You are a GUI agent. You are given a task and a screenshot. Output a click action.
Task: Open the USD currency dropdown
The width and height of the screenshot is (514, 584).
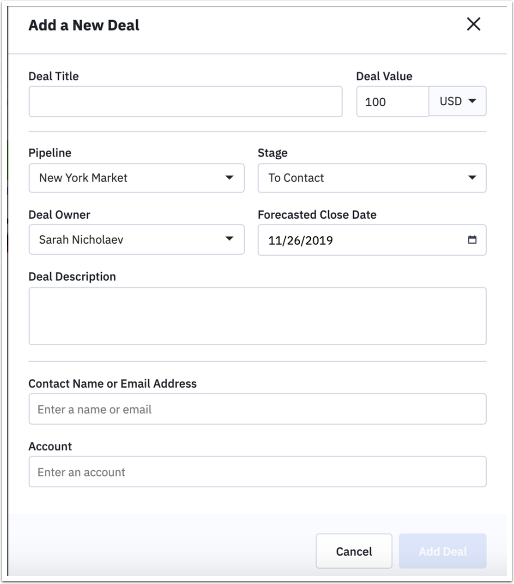[x=457, y=101]
